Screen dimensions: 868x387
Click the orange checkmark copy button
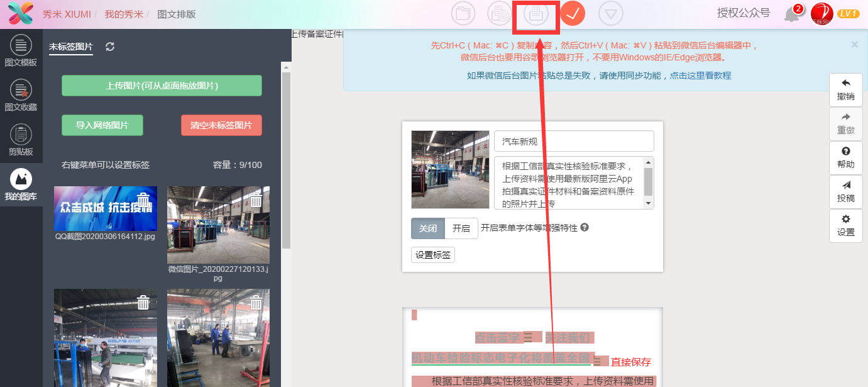point(573,14)
